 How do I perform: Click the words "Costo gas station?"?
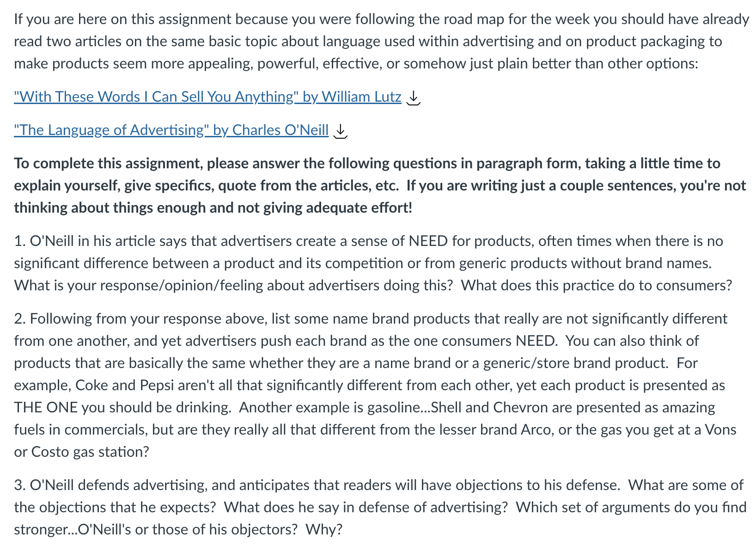click(x=90, y=452)
